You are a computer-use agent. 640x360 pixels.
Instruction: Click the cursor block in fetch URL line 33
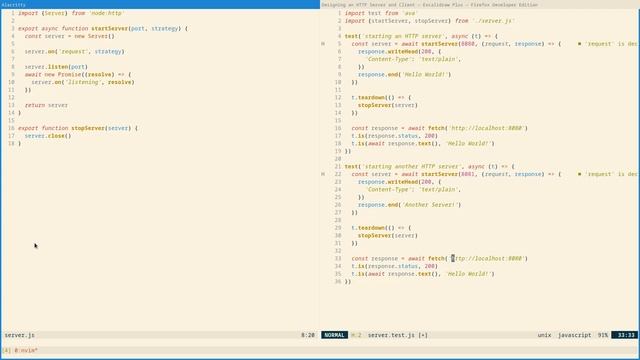(x=453, y=258)
